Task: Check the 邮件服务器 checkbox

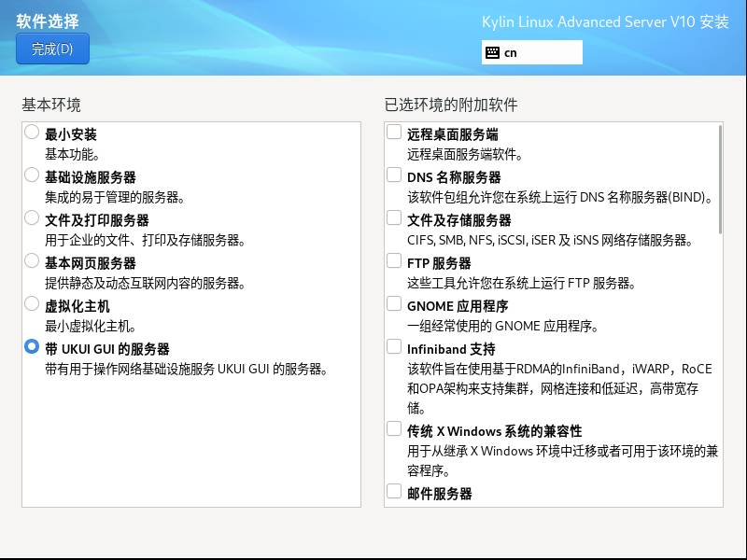Action: tap(394, 492)
